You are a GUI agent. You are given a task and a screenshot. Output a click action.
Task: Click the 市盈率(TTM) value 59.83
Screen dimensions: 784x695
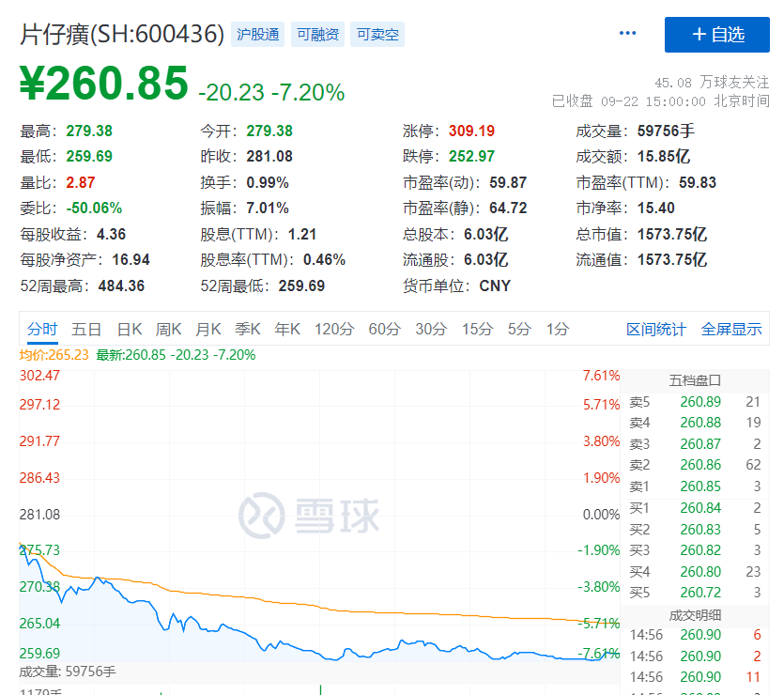point(698,182)
